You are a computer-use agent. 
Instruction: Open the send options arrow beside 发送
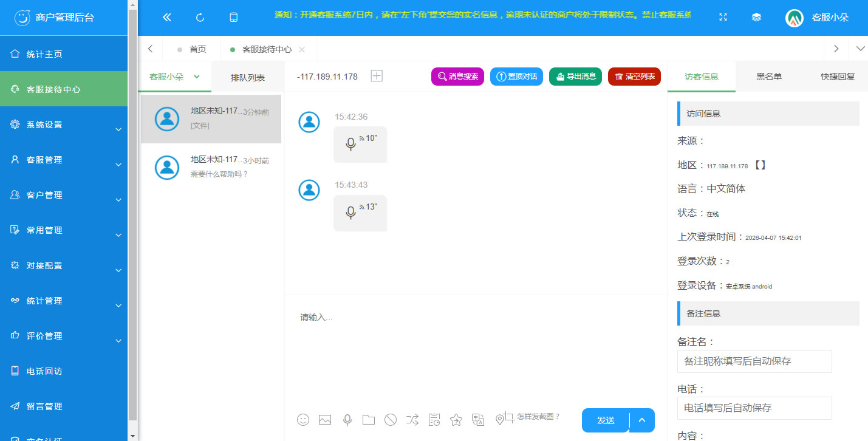tap(642, 420)
